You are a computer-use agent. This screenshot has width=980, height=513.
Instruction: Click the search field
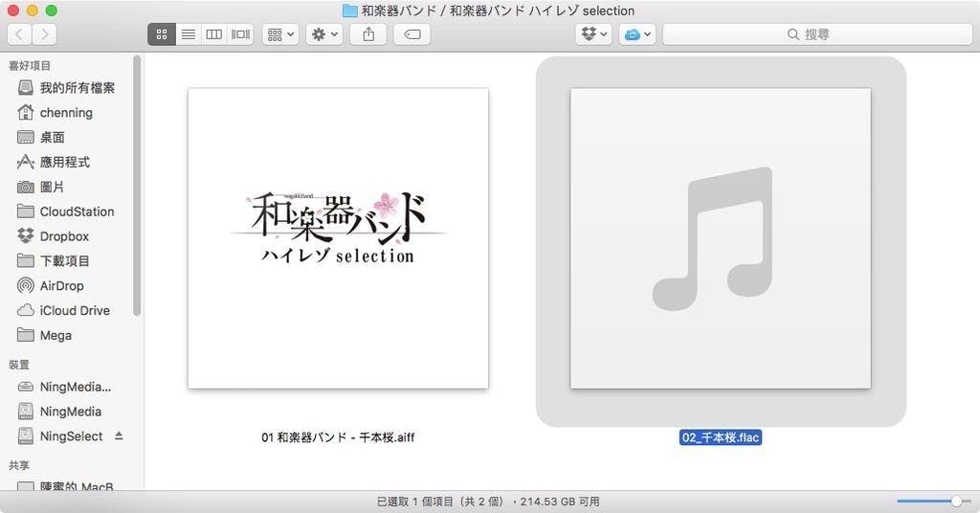tap(817, 34)
